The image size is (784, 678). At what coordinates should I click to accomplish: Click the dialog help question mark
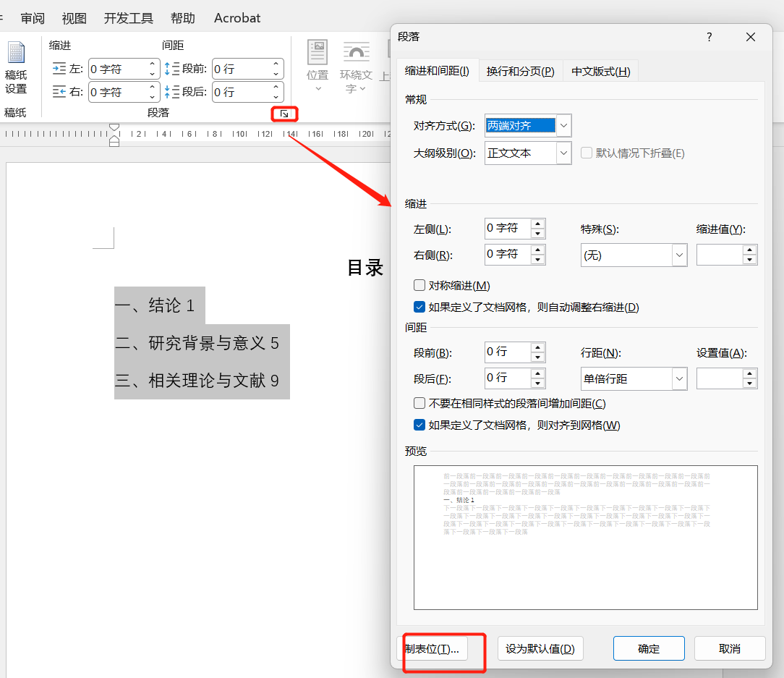tap(709, 37)
